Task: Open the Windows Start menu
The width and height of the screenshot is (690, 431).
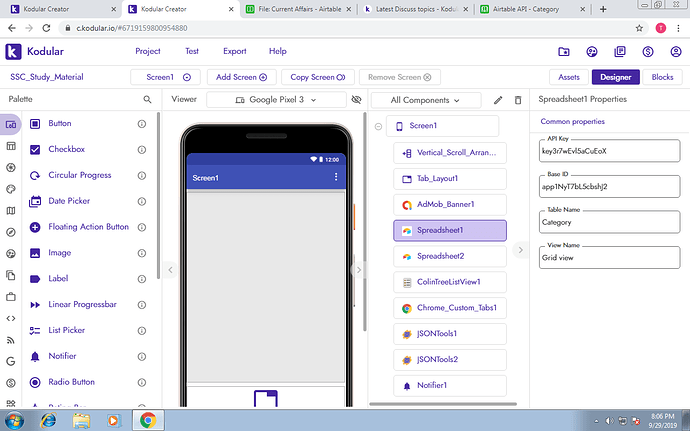Action: (x=14, y=420)
